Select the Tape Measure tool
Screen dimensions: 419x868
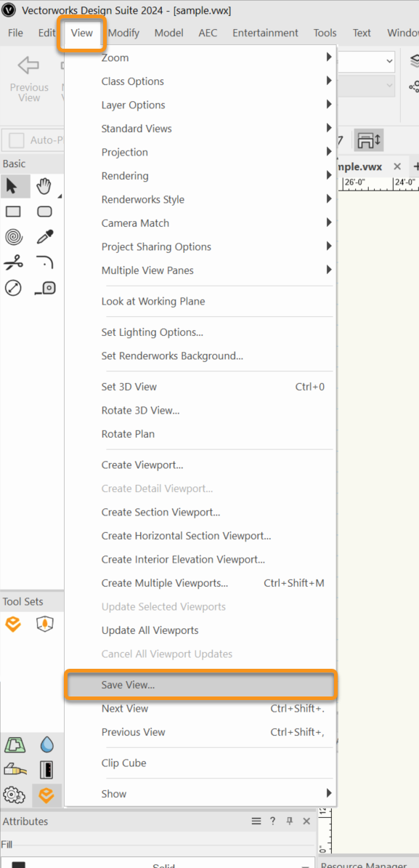pyautogui.click(x=45, y=287)
